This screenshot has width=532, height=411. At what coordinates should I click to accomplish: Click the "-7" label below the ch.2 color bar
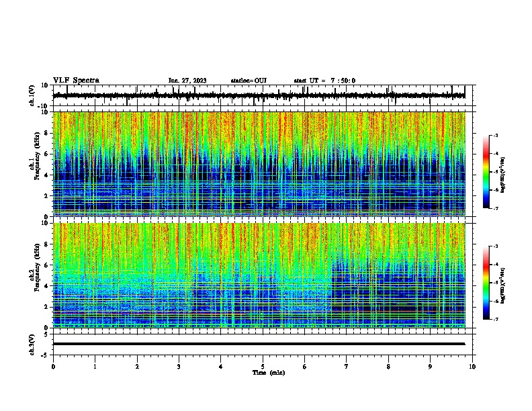tap(495, 320)
